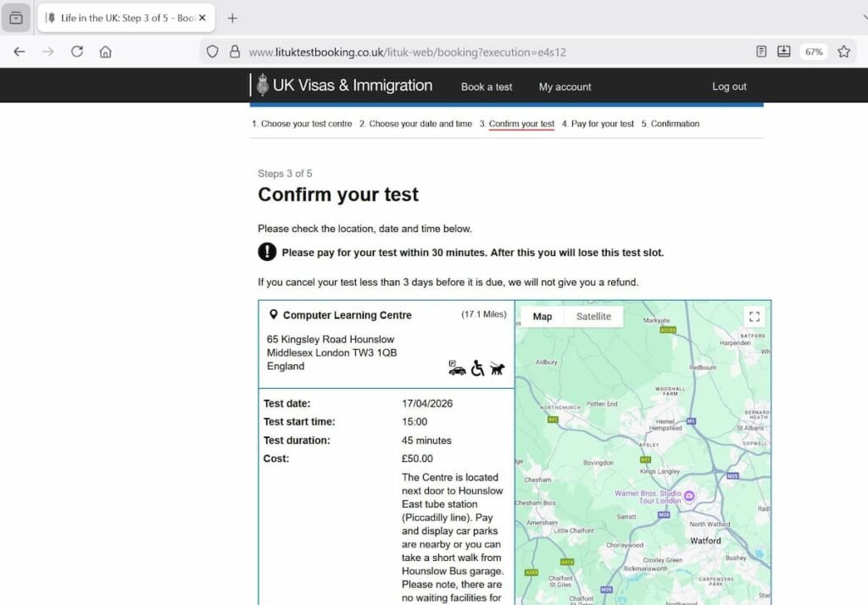Toggle the map fullscreen view icon

click(754, 317)
